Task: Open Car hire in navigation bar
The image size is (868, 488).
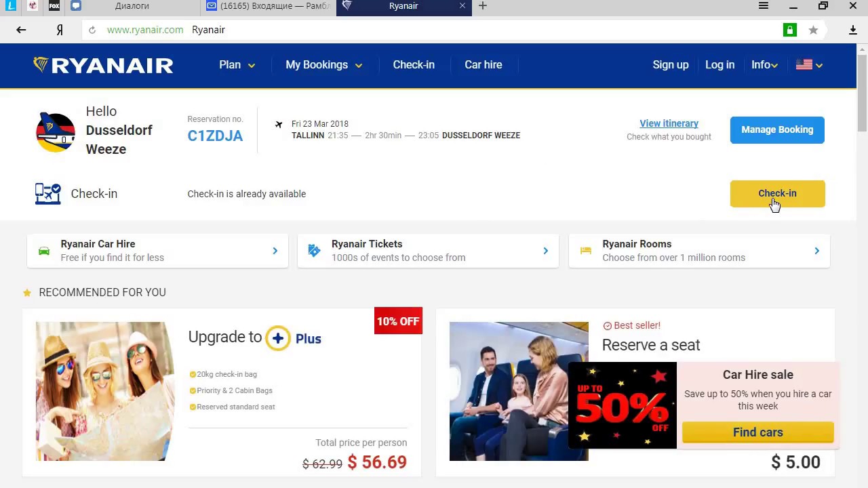Action: 484,65
